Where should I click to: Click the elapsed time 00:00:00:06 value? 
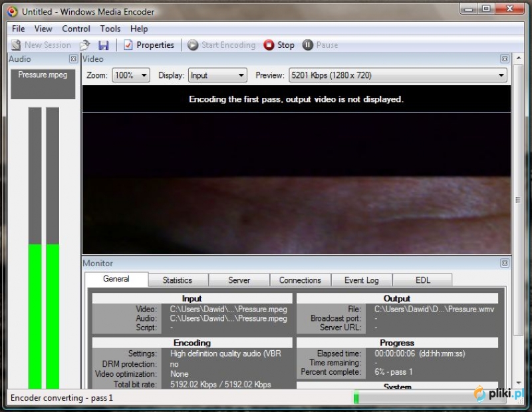(394, 353)
